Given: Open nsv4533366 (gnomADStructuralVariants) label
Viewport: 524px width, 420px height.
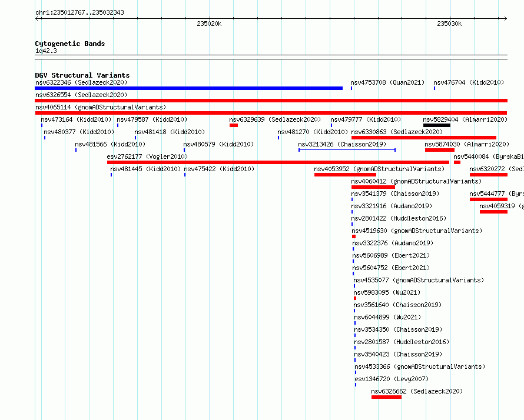Looking at the screenshot, I should 420,366.
